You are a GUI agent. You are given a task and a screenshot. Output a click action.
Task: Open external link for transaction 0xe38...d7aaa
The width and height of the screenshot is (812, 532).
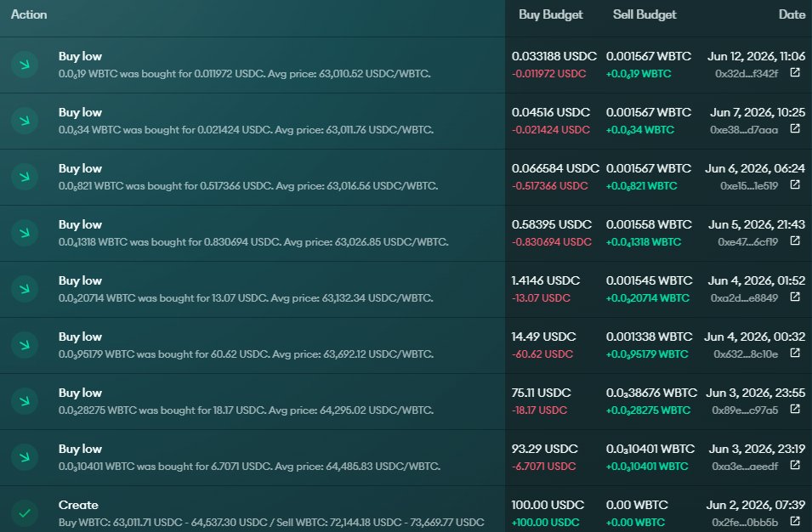[795, 128]
